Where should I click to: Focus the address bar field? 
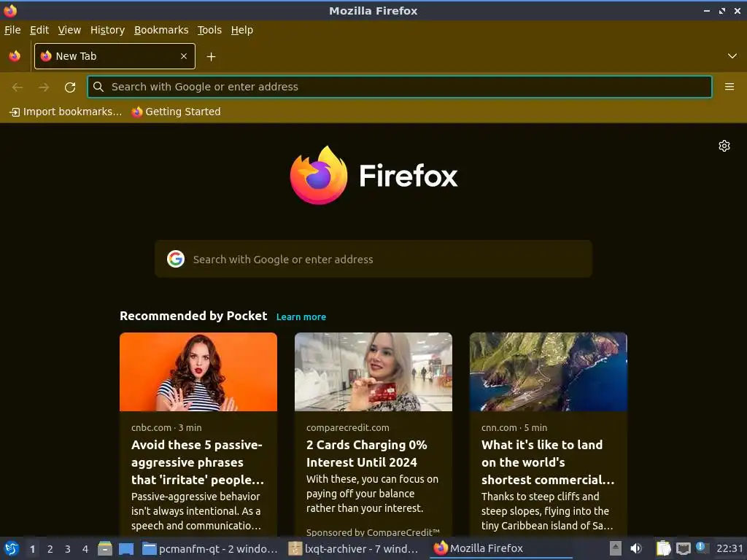point(400,87)
